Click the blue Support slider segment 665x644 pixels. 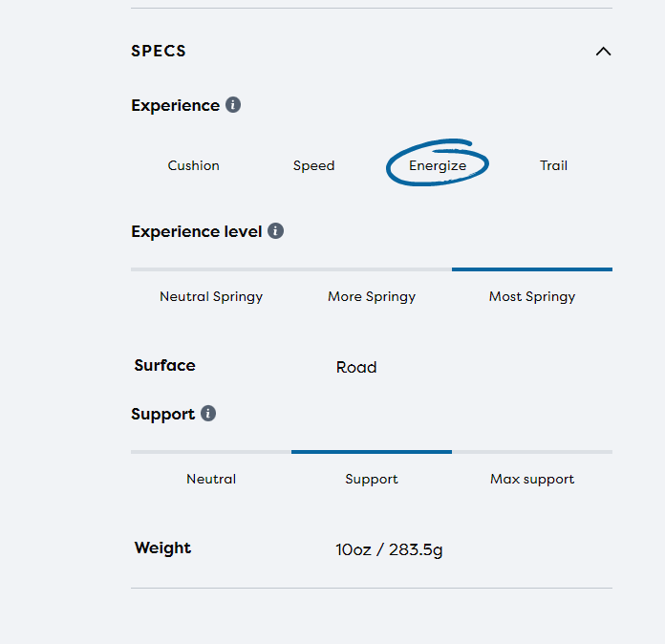coord(372,451)
